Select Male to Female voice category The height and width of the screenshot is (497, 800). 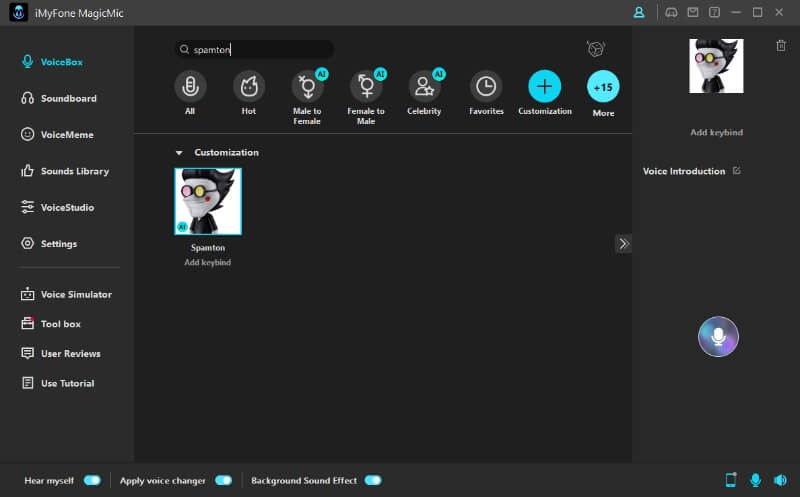coord(307,86)
